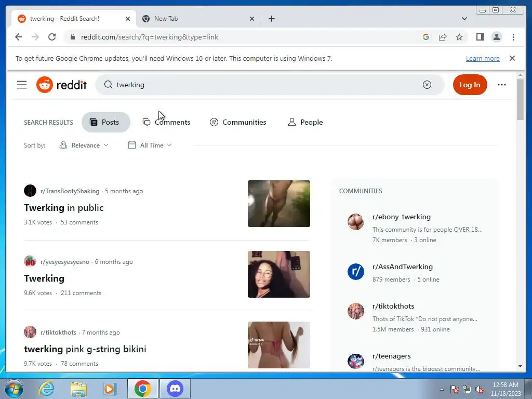Open Chrome three-dot menu
The width and height of the screenshot is (532, 399).
pyautogui.click(x=513, y=37)
